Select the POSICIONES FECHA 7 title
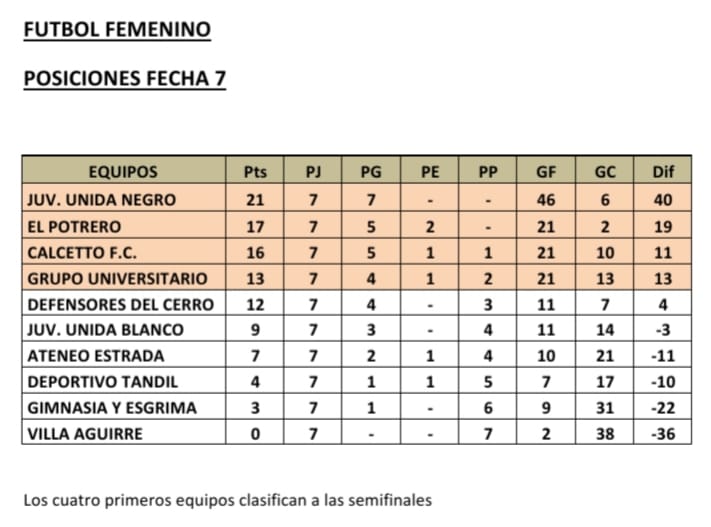The image size is (711, 527). point(124,78)
